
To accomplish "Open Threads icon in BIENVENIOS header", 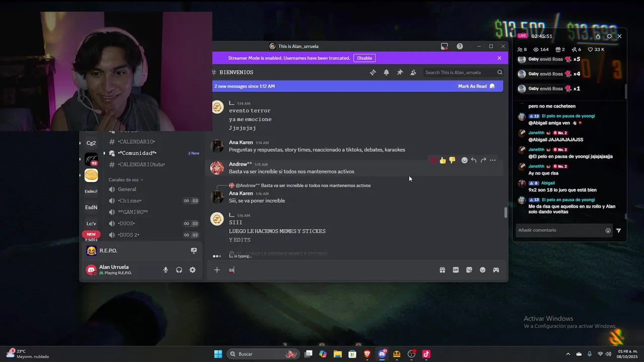I will click(x=373, y=72).
